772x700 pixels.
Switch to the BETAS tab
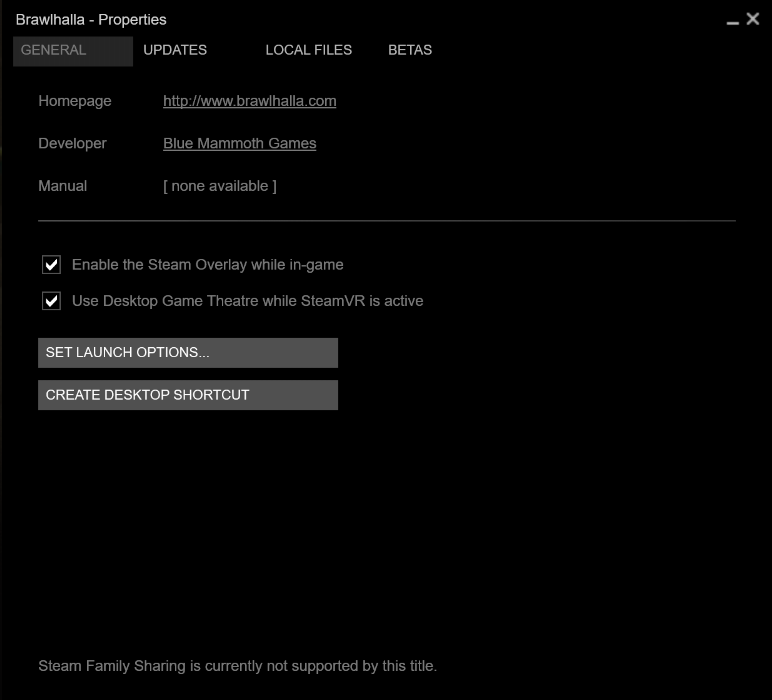click(x=410, y=50)
